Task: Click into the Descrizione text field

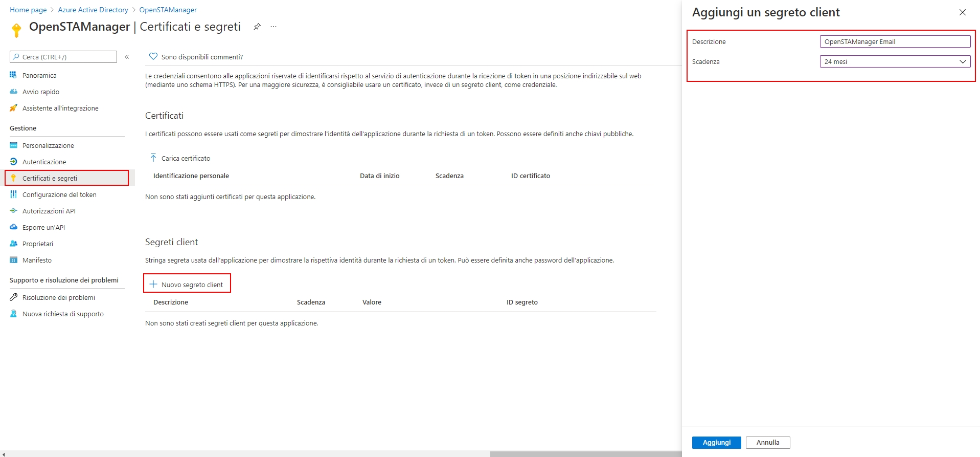Action: [x=895, y=41]
